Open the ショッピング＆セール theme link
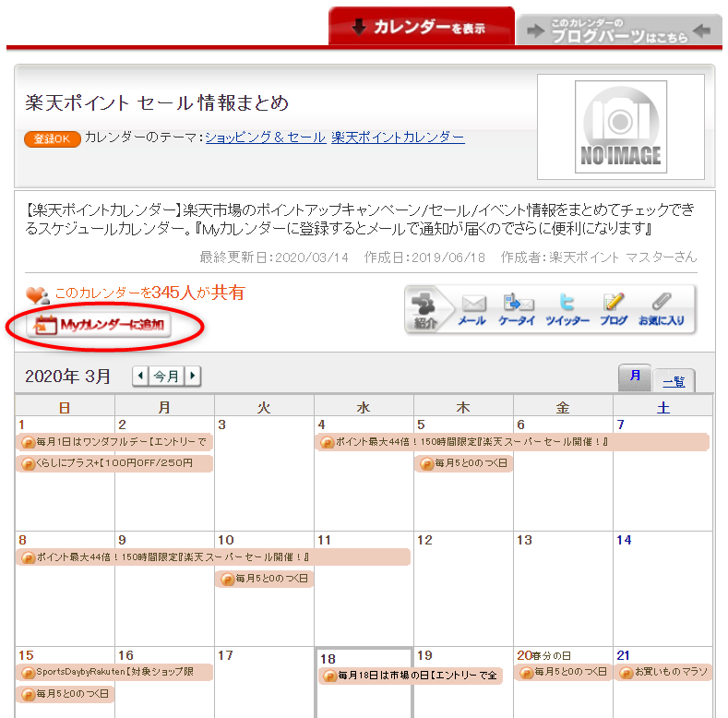Viewport: 728px width, 718px height. click(265, 138)
